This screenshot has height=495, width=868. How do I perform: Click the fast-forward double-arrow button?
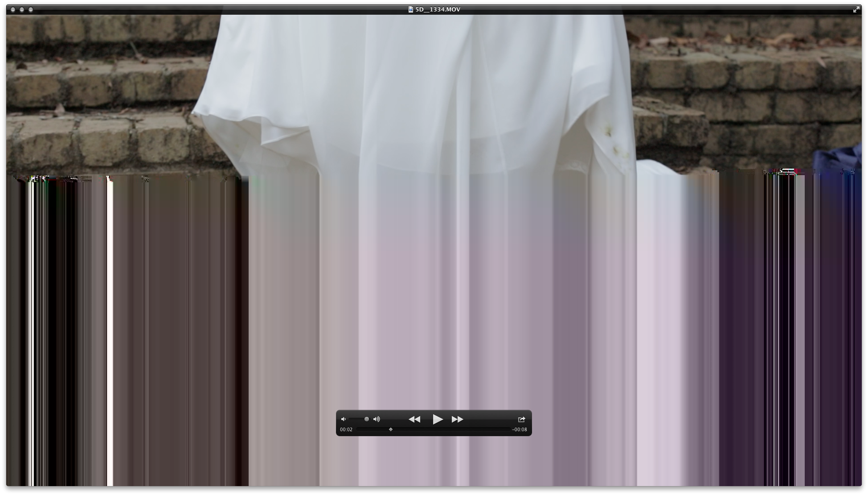(x=457, y=419)
